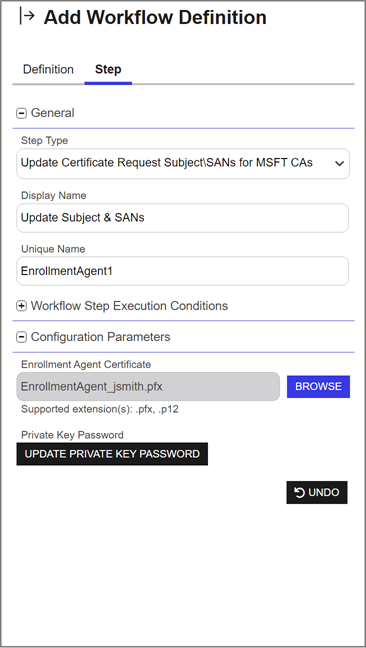Click Configuration Parameters header text
This screenshot has height=648, width=366.
pyautogui.click(x=100, y=337)
